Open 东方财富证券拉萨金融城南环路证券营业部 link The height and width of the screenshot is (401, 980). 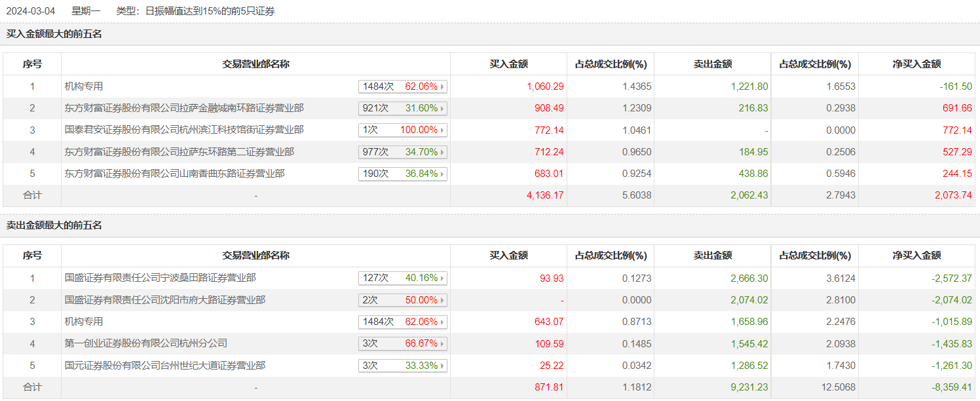point(184,108)
